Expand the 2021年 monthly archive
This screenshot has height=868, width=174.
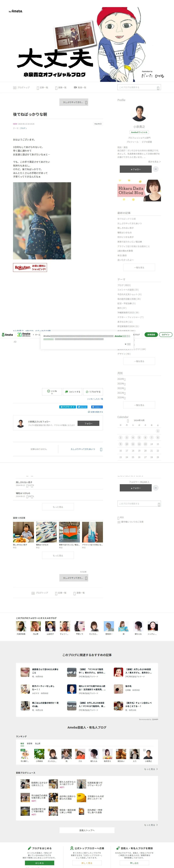[x=121, y=393]
